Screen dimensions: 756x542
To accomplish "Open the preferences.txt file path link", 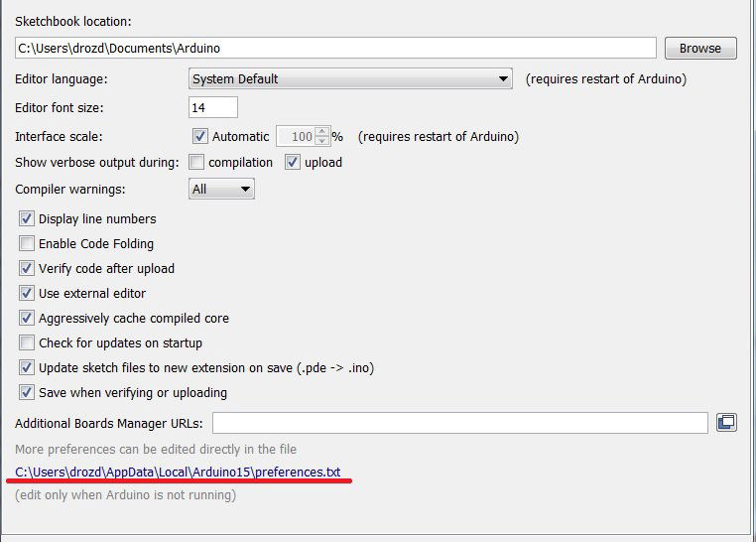I will click(178, 472).
